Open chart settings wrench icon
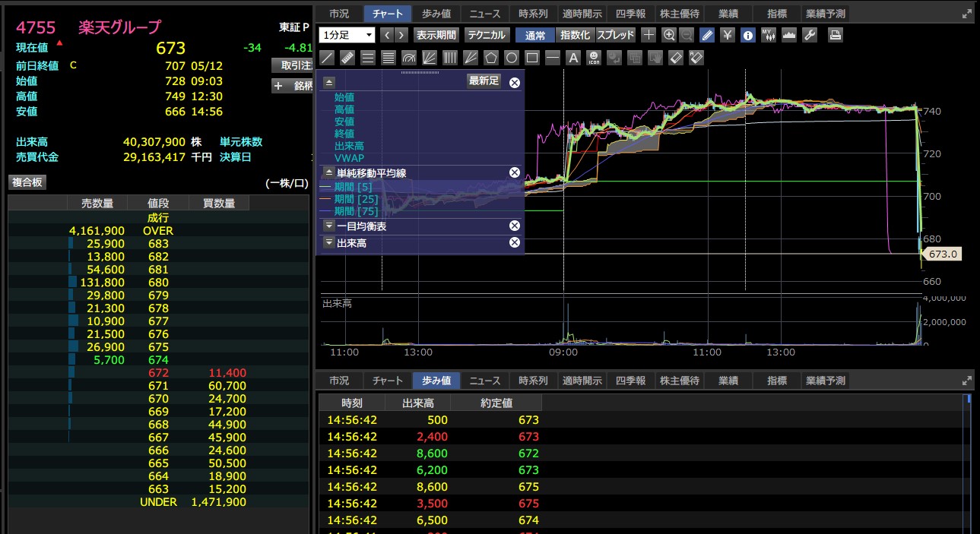The width and height of the screenshot is (980, 534). (810, 35)
